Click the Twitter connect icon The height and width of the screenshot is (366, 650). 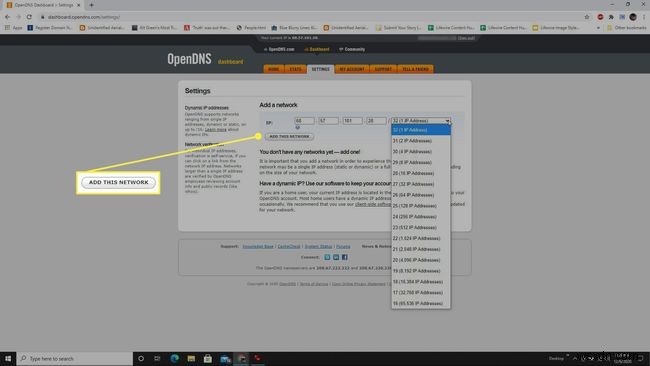coord(327,257)
